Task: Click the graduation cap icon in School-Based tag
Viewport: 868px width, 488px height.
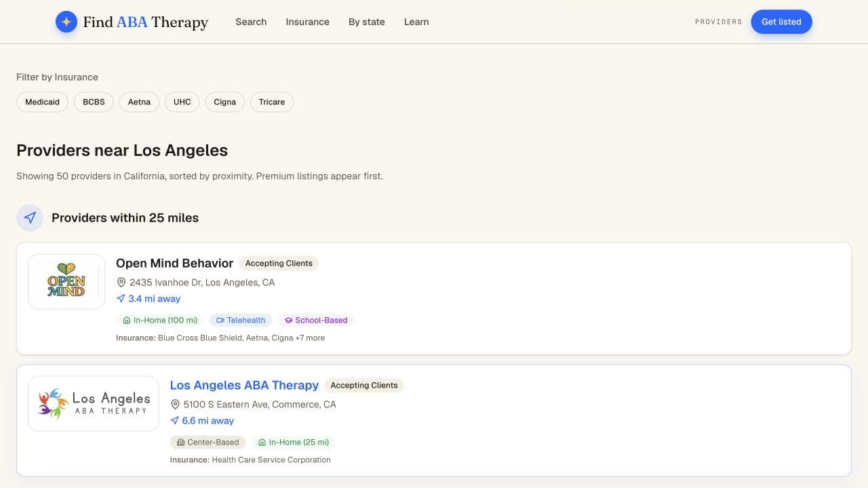Action: pyautogui.click(x=288, y=320)
